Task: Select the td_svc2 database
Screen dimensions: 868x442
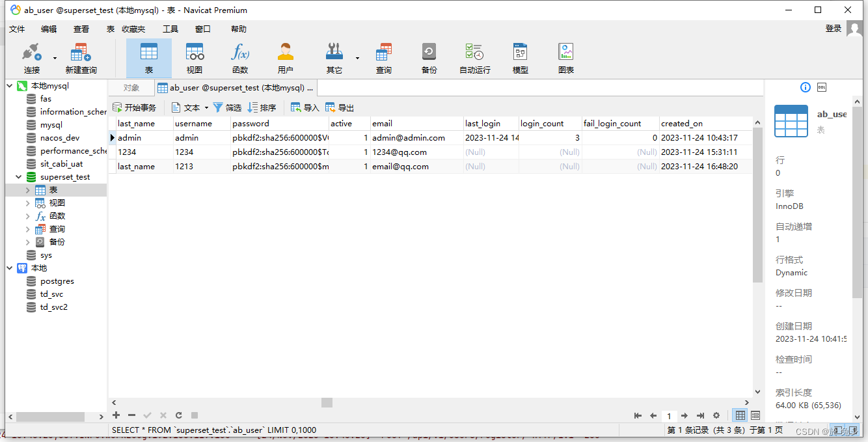Action: point(54,307)
